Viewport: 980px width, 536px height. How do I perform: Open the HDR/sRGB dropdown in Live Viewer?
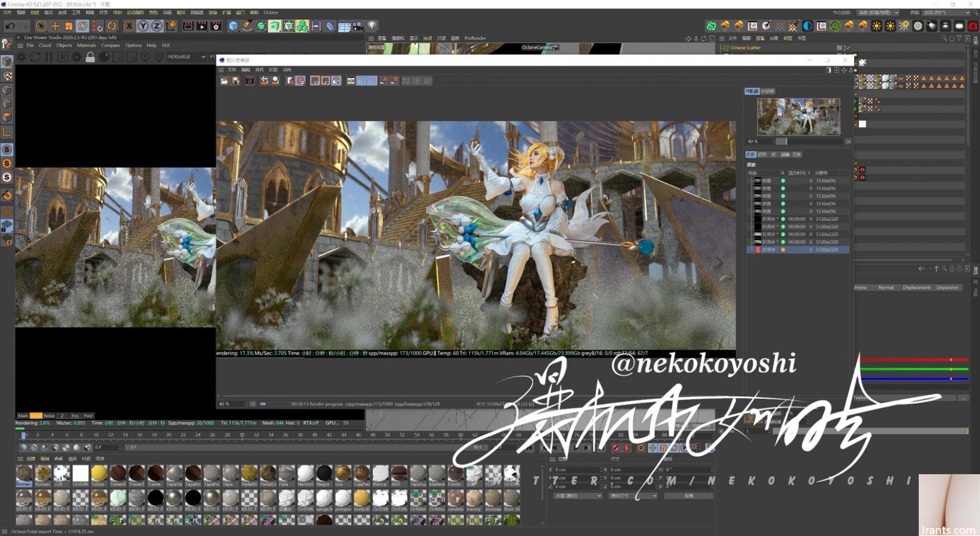point(186,57)
